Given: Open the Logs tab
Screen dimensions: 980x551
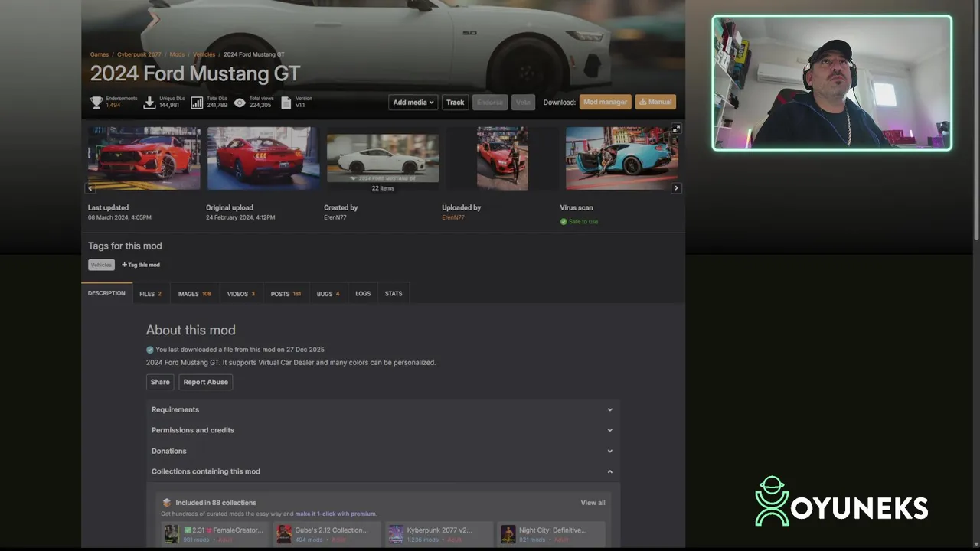Looking at the screenshot, I should (x=363, y=294).
